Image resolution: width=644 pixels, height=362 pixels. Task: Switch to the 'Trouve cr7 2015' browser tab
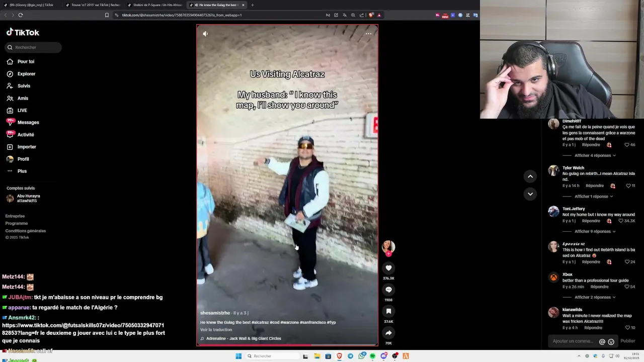[x=94, y=5]
